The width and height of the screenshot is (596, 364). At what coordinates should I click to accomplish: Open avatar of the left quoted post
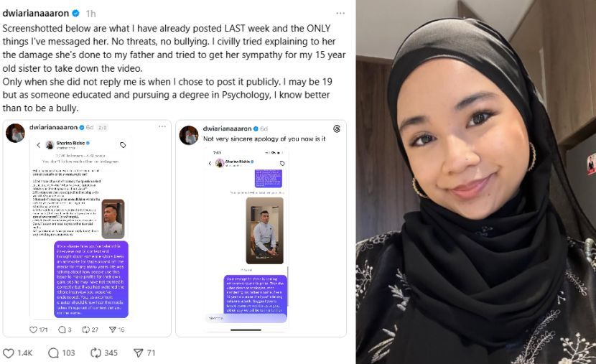pyautogui.click(x=15, y=133)
